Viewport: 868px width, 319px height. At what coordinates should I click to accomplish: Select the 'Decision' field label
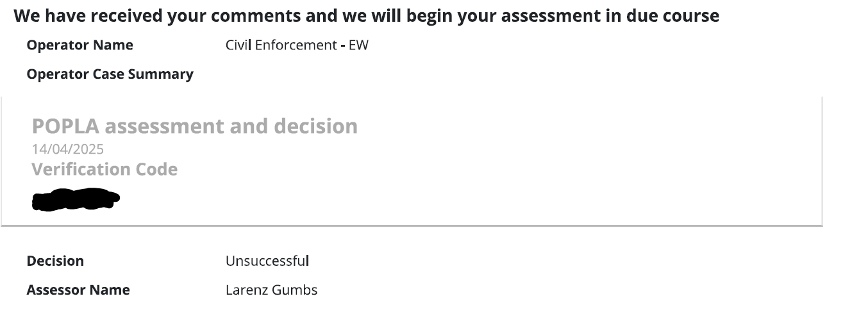point(55,261)
